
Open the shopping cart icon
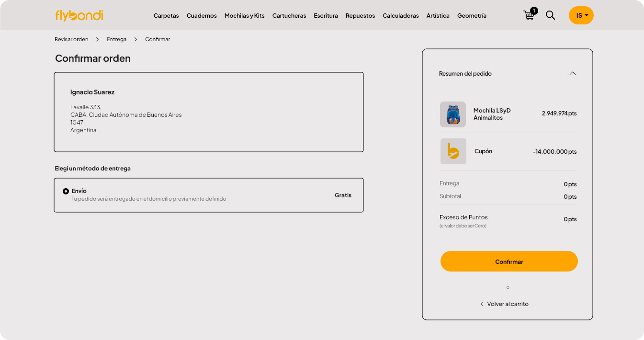click(x=529, y=15)
